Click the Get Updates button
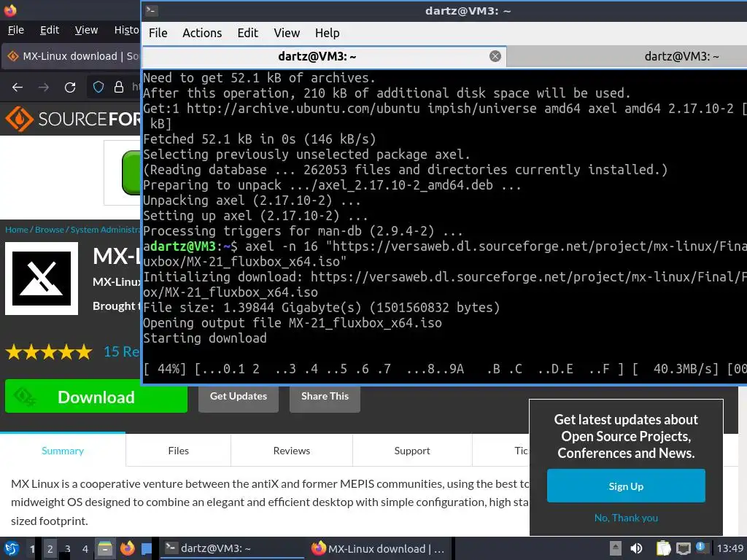Screen dimensions: 747x560 tap(239, 397)
